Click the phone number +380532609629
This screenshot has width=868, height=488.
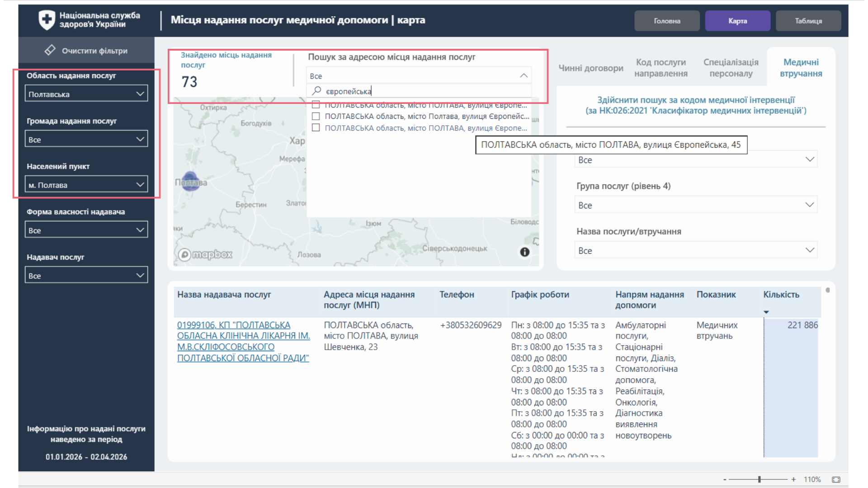pos(471,325)
